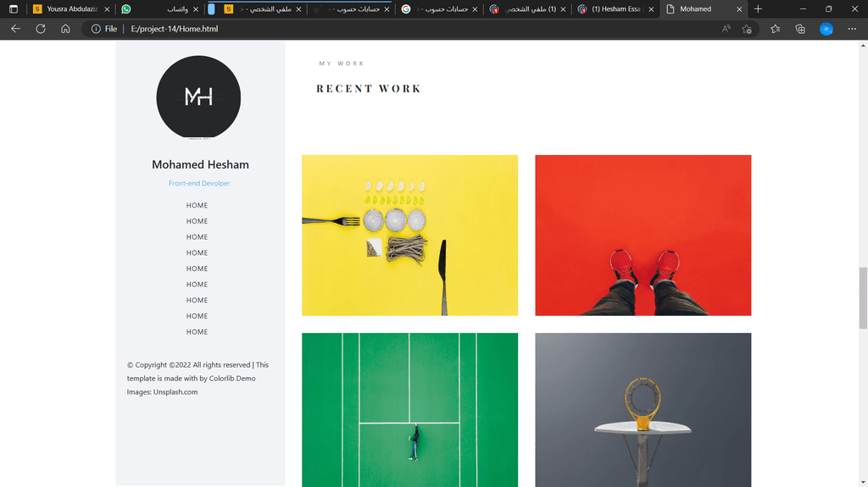Open the tab actions menu icon
868x487 pixels.
[x=14, y=8]
